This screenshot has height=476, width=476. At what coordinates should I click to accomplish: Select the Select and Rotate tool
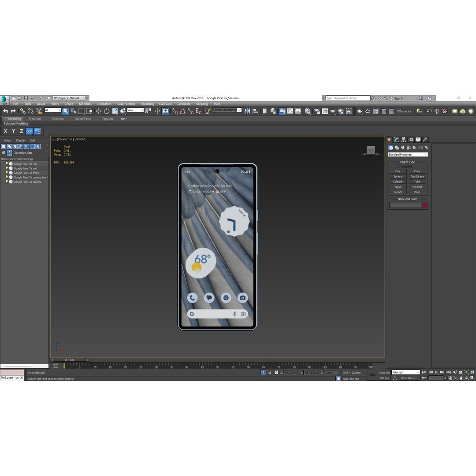(x=107, y=111)
